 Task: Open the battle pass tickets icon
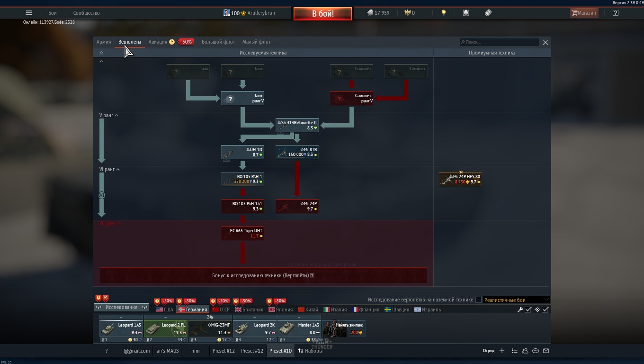(x=488, y=13)
